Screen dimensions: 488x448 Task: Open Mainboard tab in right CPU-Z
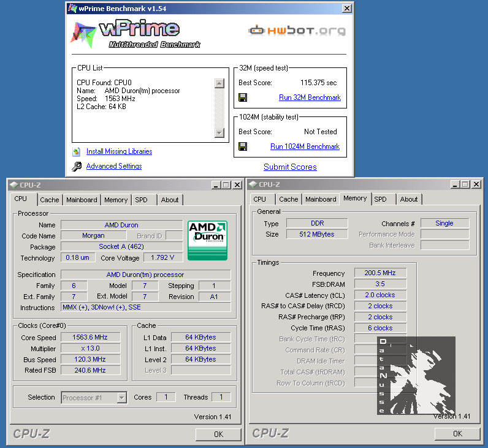321,199
